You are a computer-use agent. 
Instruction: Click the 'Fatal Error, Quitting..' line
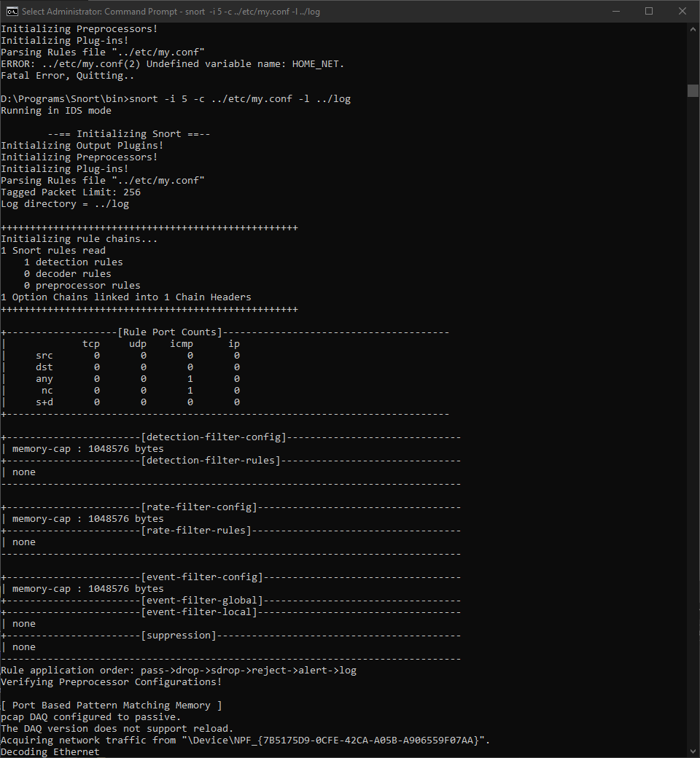(68, 75)
